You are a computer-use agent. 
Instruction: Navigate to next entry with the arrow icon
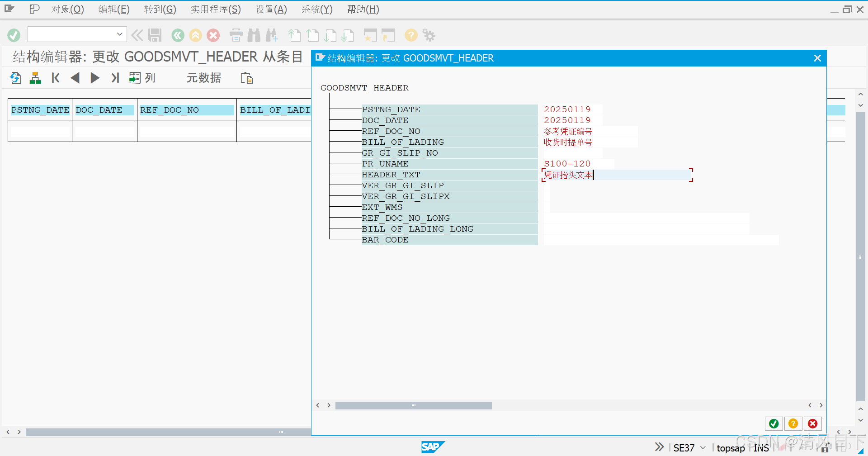click(x=95, y=78)
